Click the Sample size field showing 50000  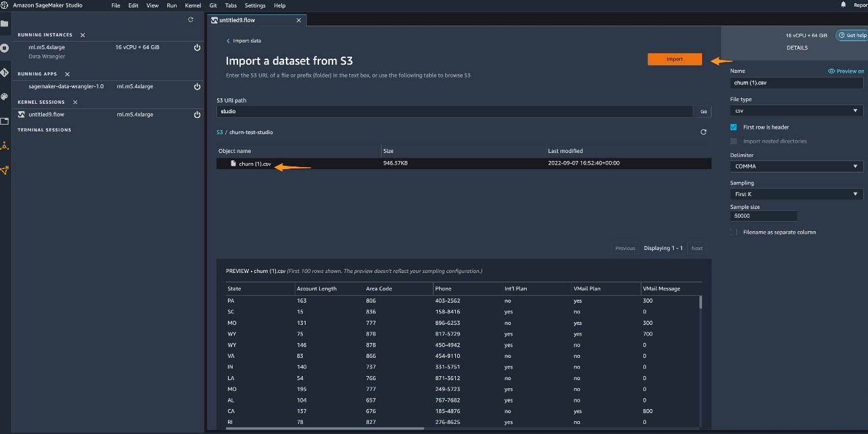coord(763,216)
